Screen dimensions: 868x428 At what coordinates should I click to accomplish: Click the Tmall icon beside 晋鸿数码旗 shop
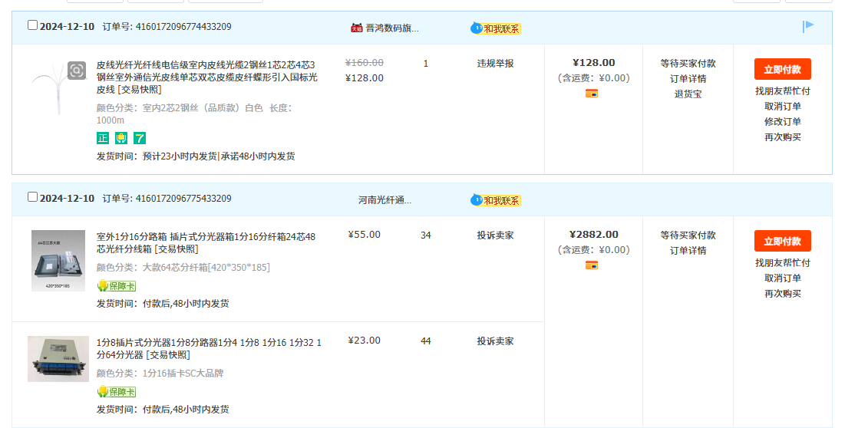(x=357, y=28)
